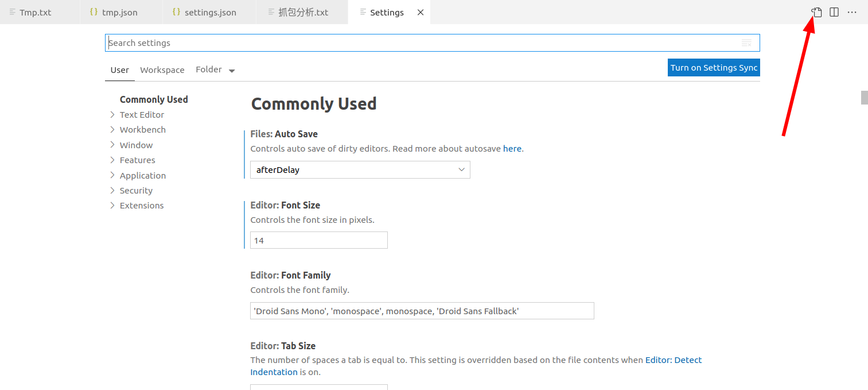
Task: Click the Tmp.txt tab's file icon
Action: point(13,12)
